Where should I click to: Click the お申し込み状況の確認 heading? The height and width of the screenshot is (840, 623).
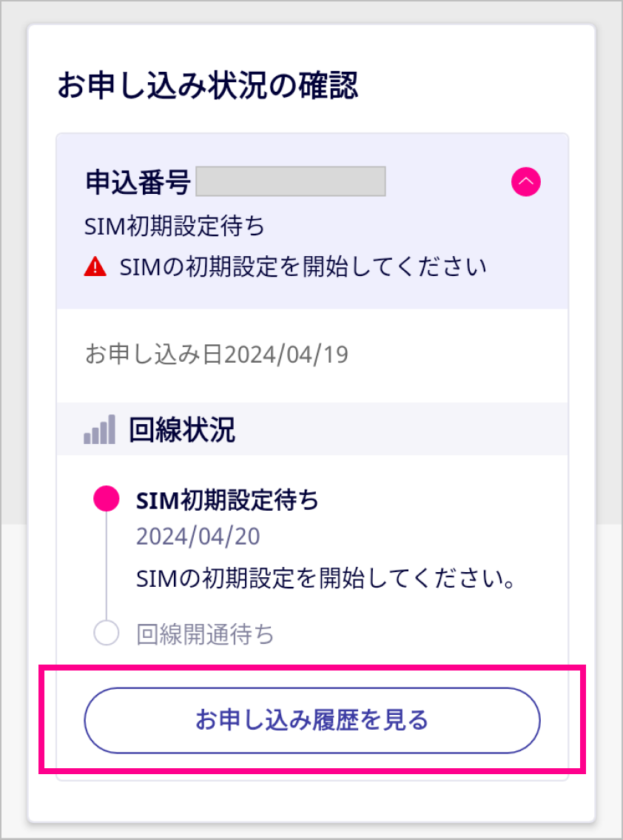coord(208,87)
